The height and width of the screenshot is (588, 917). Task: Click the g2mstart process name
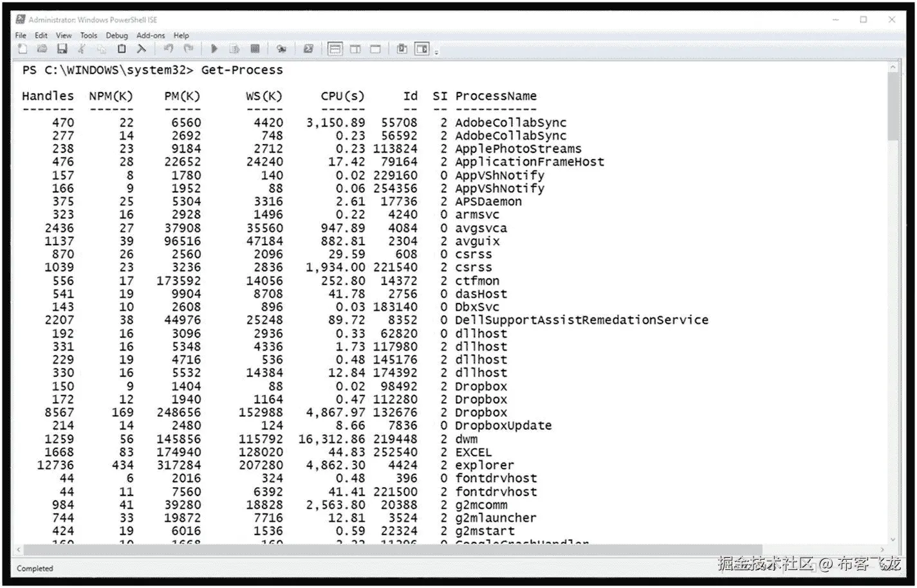coord(485,531)
